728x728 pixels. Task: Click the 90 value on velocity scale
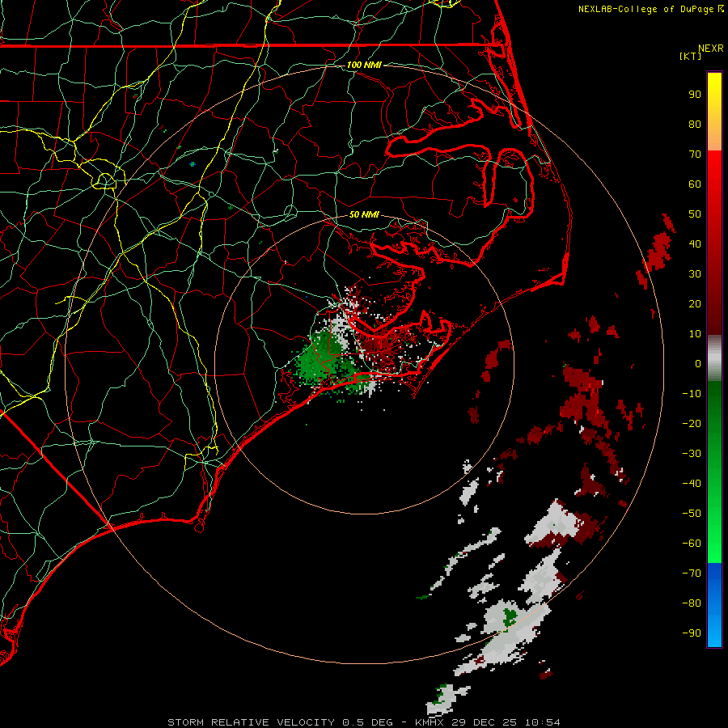[695, 95]
